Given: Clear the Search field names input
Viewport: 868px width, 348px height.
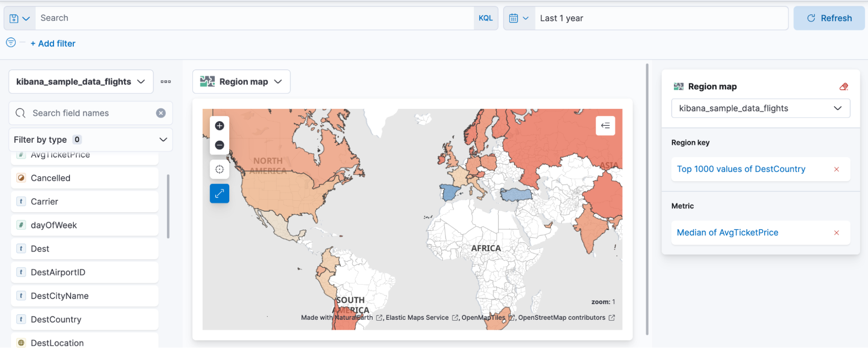Looking at the screenshot, I should [161, 113].
